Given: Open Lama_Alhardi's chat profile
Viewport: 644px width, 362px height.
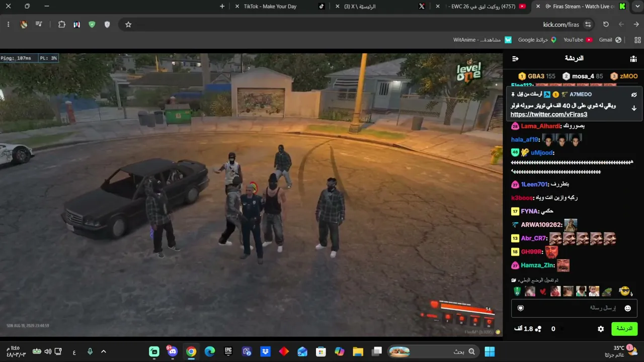Looking at the screenshot, I should pos(540,126).
